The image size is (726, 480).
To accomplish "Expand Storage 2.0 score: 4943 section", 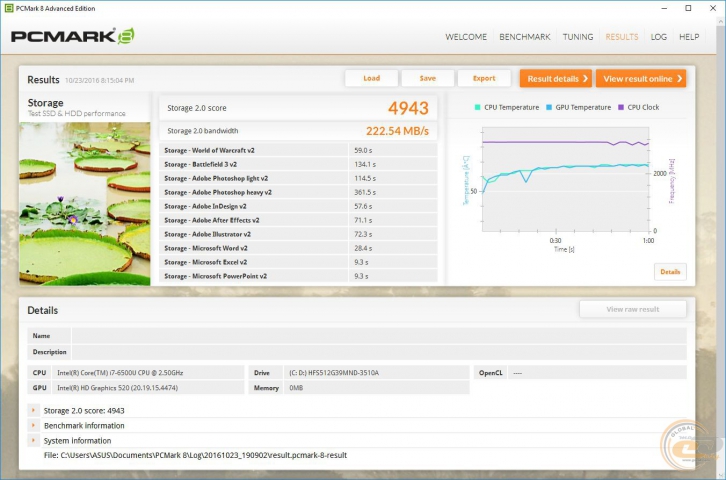I will pos(33,410).
